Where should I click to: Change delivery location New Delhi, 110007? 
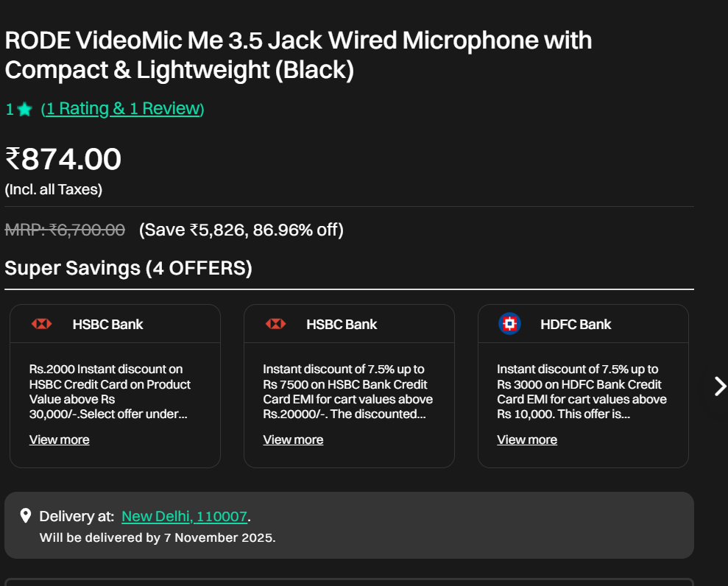[184, 516]
